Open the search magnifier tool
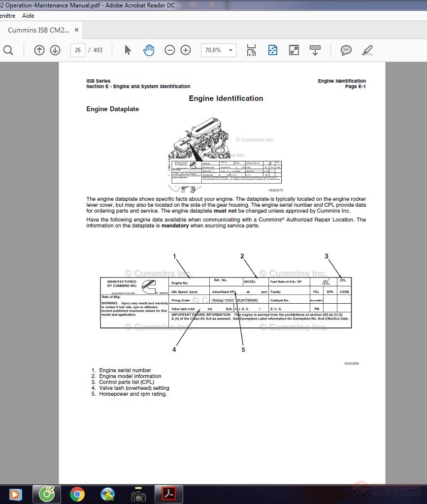Viewport: 427px width, 504px height. point(8,50)
